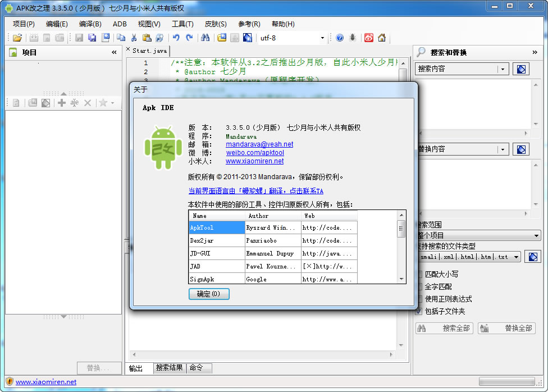Click the plus Add icon in project toolbar
This screenshot has height=392, width=548.
(62, 103)
